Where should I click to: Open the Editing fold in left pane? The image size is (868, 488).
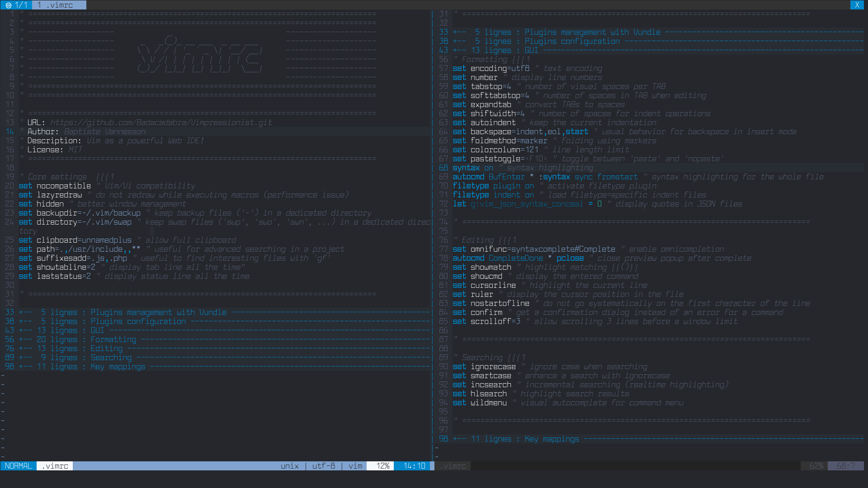coord(106,348)
